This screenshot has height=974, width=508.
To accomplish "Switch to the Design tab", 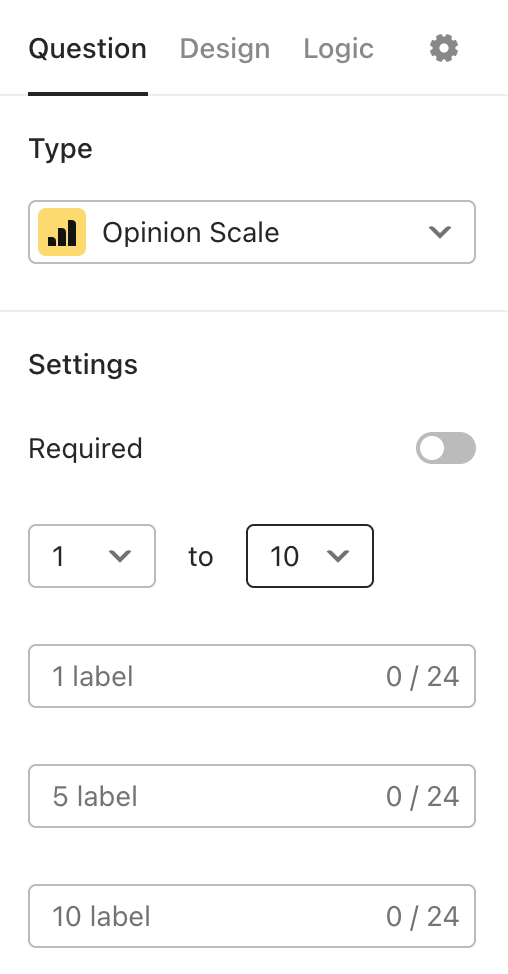I will pyautogui.click(x=225, y=48).
